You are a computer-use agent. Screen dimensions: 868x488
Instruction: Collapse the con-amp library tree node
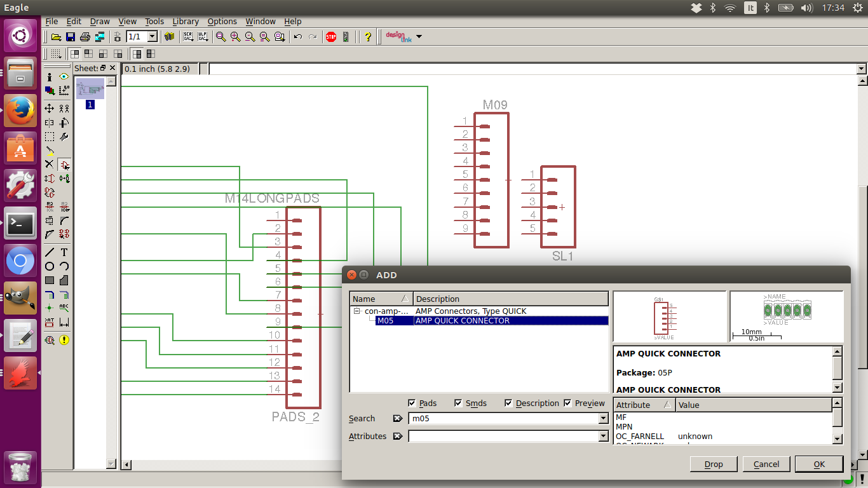356,311
